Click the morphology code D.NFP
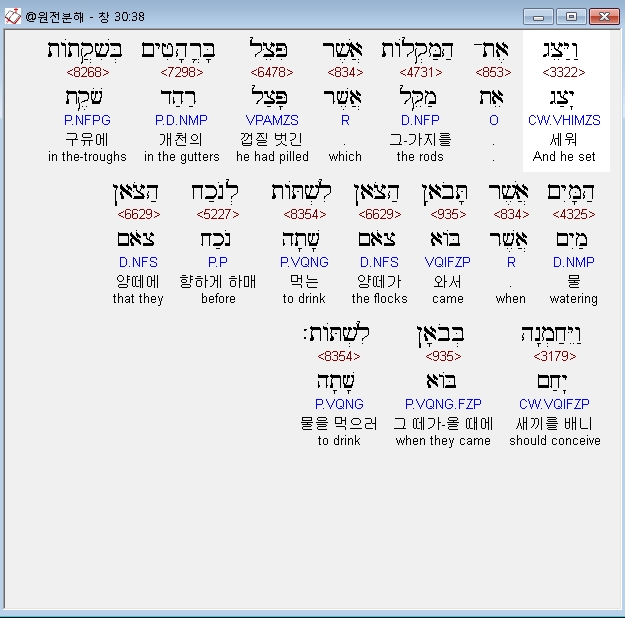 420,120
